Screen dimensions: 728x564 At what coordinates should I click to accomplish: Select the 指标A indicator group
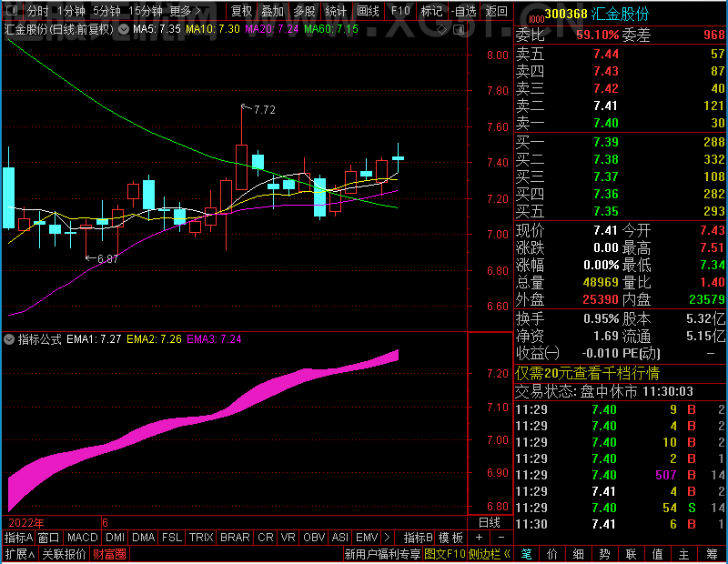(18, 538)
